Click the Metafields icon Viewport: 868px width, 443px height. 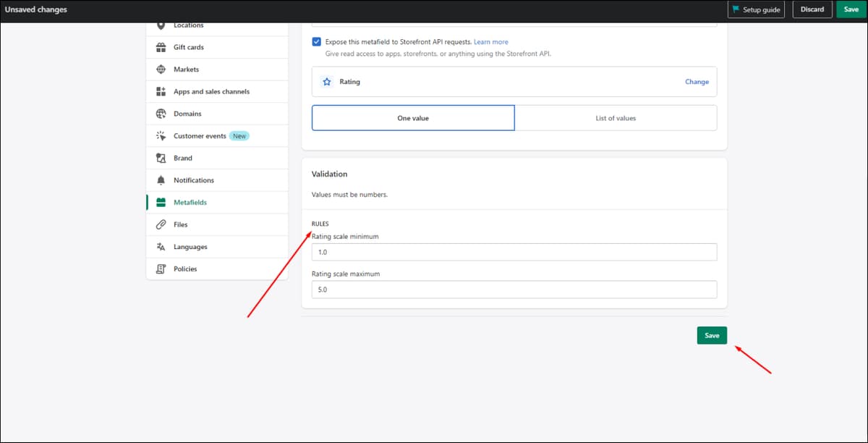161,203
